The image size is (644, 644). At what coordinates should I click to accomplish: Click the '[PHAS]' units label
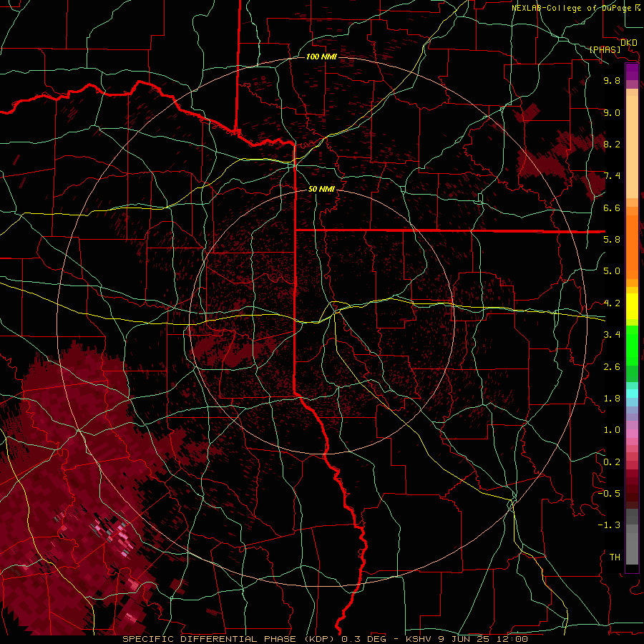click(x=605, y=50)
